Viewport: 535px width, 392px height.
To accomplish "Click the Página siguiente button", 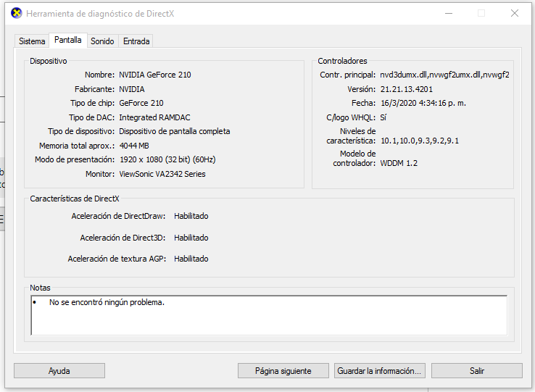I will point(283,370).
